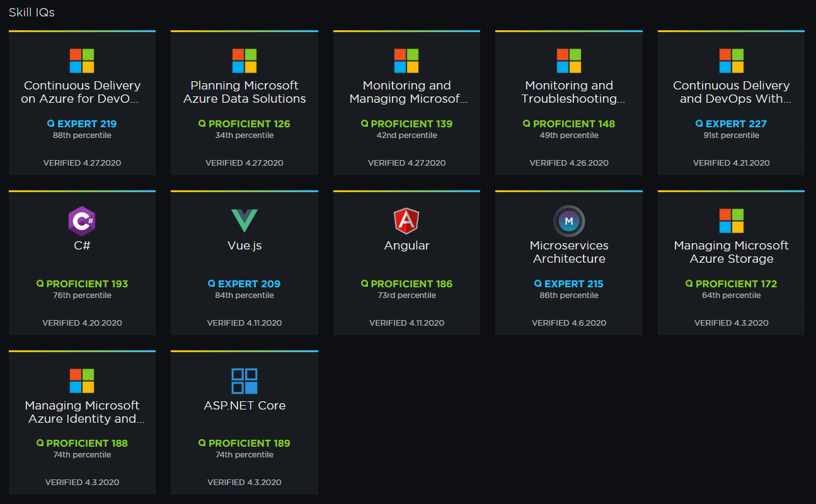Click the PROFICIENT 193 score on C# card
The image size is (816, 504).
tap(82, 284)
